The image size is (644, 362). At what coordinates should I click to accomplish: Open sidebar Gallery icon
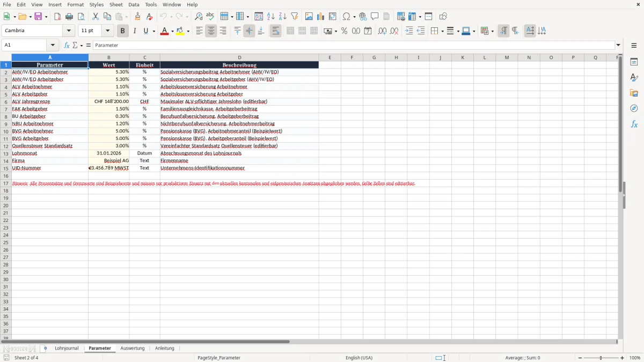point(634,93)
